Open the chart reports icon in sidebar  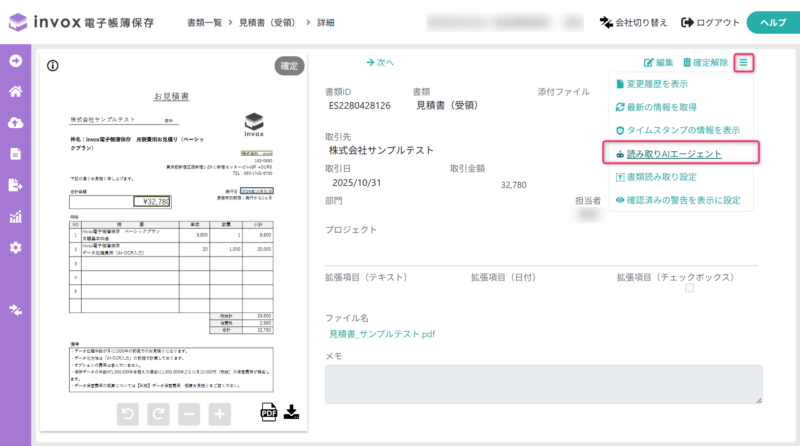pyautogui.click(x=15, y=216)
